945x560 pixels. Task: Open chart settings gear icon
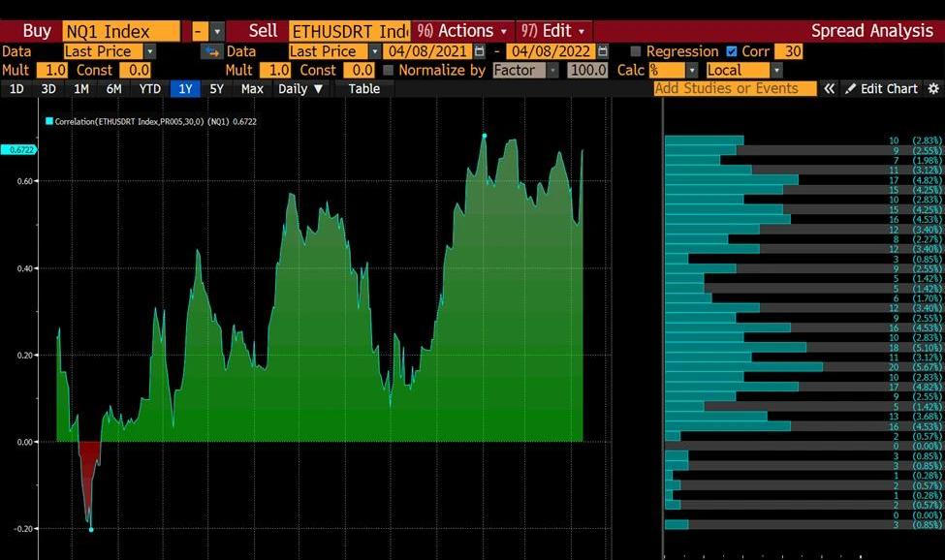click(933, 88)
